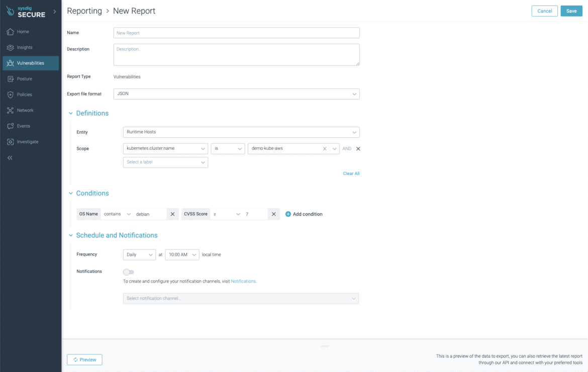
Task: Open the Export file format dropdown
Action: click(236, 94)
